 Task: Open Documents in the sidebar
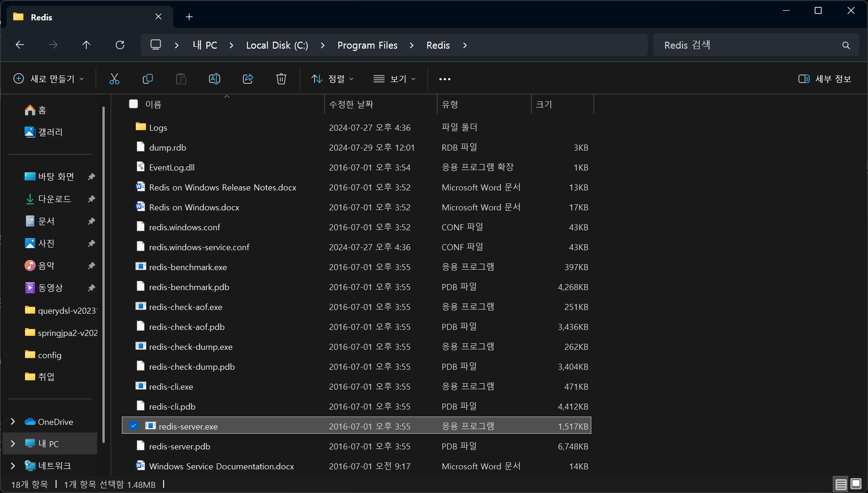[39, 221]
